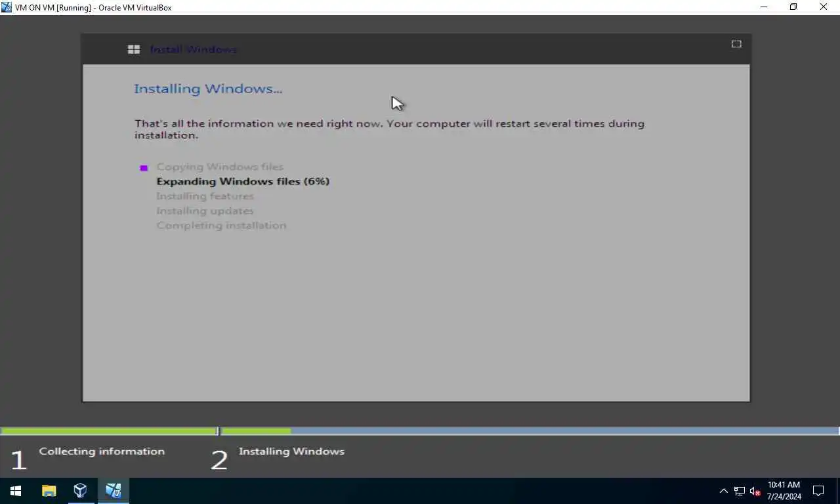Close the VirtualBox VM window
This screenshot has width=840, height=504.
tap(824, 7)
